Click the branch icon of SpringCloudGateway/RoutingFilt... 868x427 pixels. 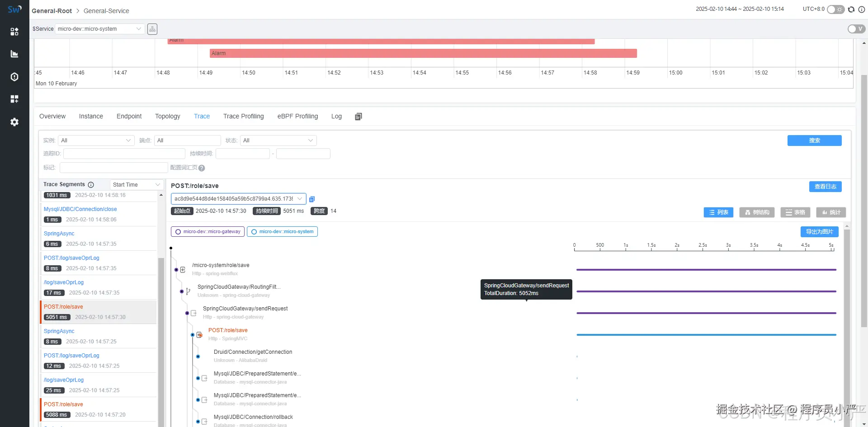coord(188,291)
